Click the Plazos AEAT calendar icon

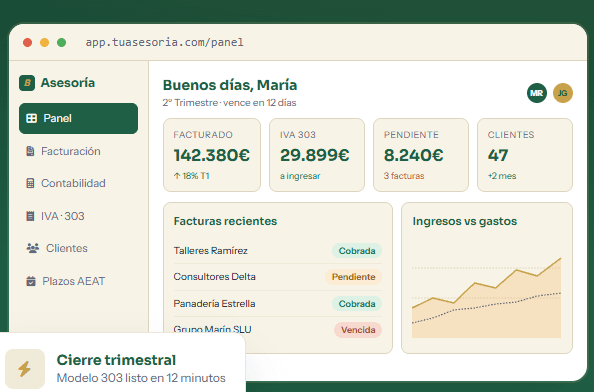pos(31,281)
